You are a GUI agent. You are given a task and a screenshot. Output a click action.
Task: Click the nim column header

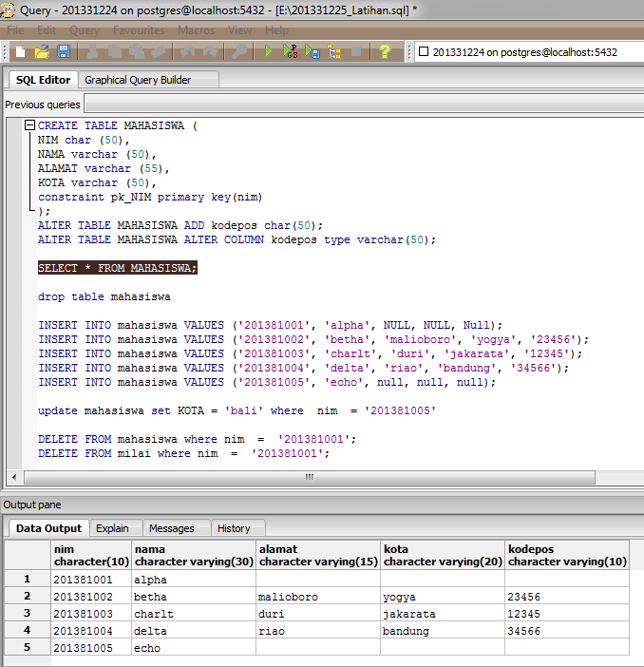pyautogui.click(x=91, y=555)
